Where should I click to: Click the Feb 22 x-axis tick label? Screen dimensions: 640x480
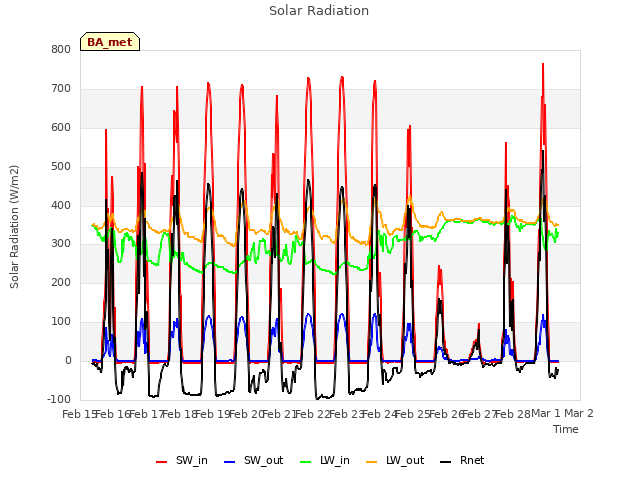click(x=313, y=414)
